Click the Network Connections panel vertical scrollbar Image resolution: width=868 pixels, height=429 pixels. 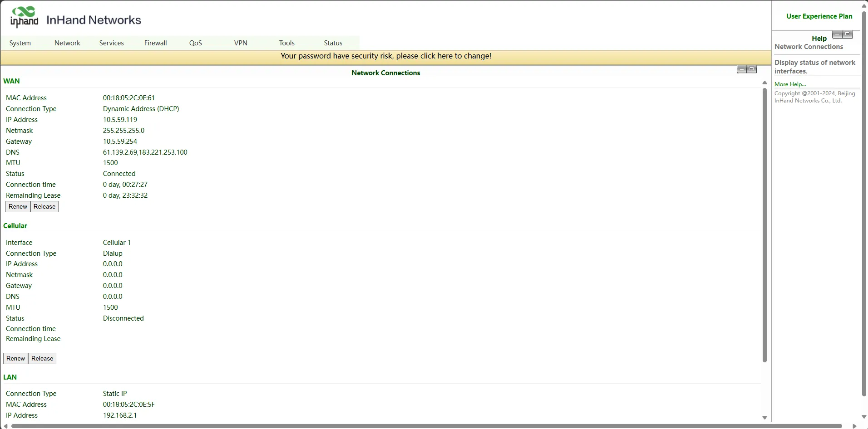click(x=764, y=225)
